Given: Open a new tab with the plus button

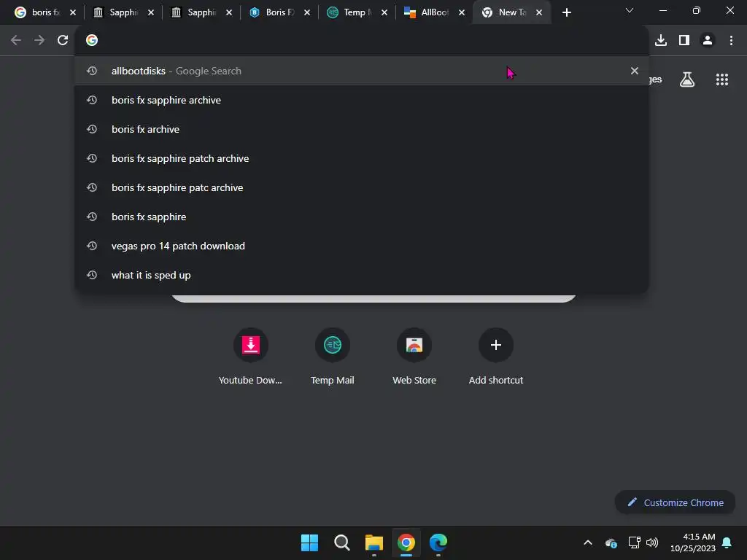Looking at the screenshot, I should [x=566, y=13].
